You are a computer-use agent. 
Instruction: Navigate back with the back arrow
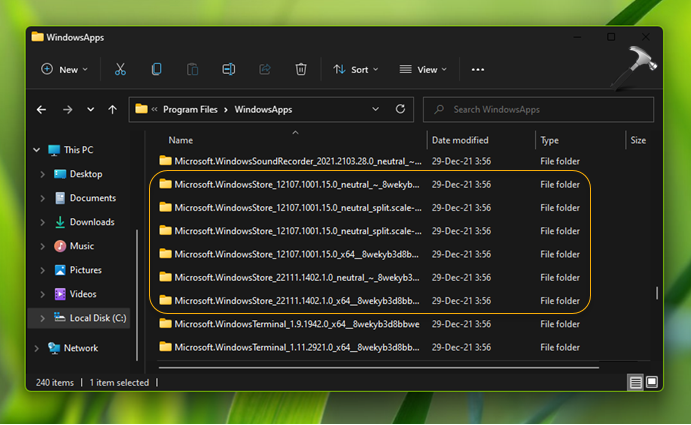click(42, 109)
